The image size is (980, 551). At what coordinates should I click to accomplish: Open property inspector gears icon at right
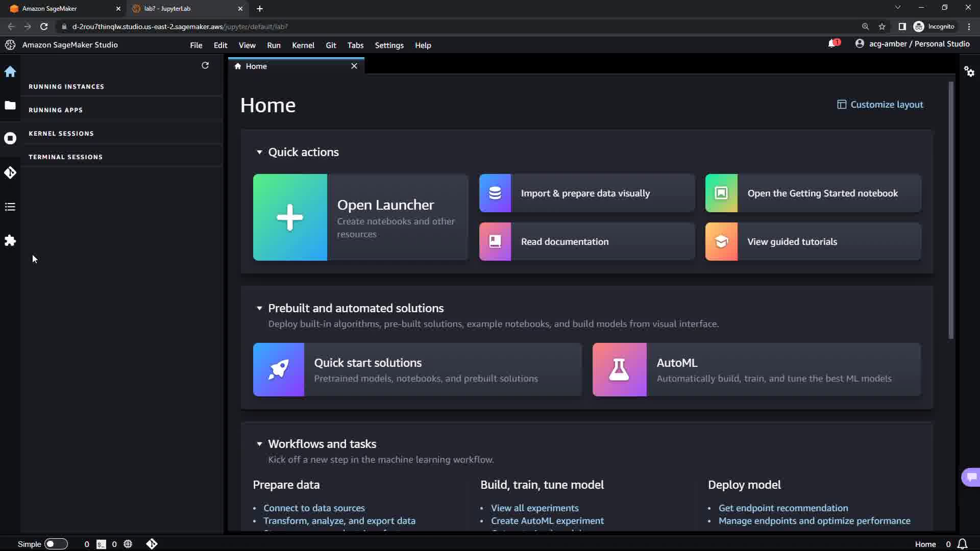[969, 71]
